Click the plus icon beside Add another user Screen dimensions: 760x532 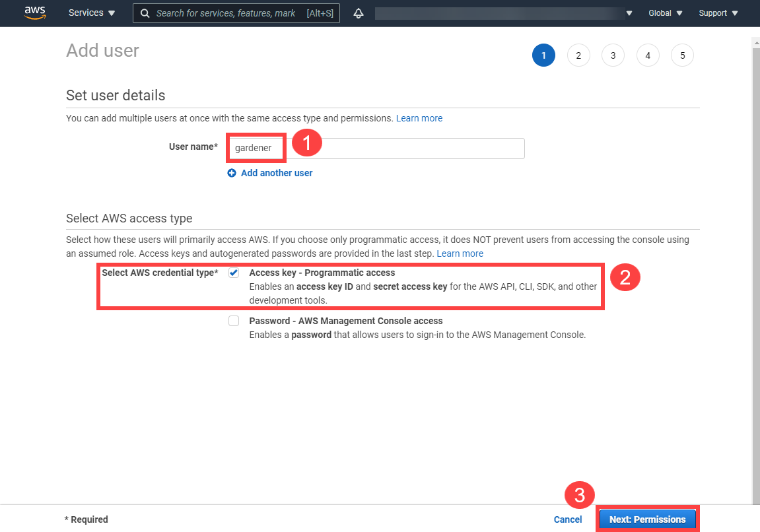tap(232, 173)
